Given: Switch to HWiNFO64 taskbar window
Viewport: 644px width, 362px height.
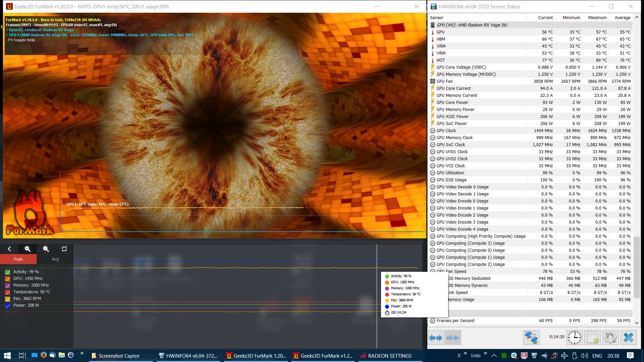Looking at the screenshot, I should tap(188, 356).
